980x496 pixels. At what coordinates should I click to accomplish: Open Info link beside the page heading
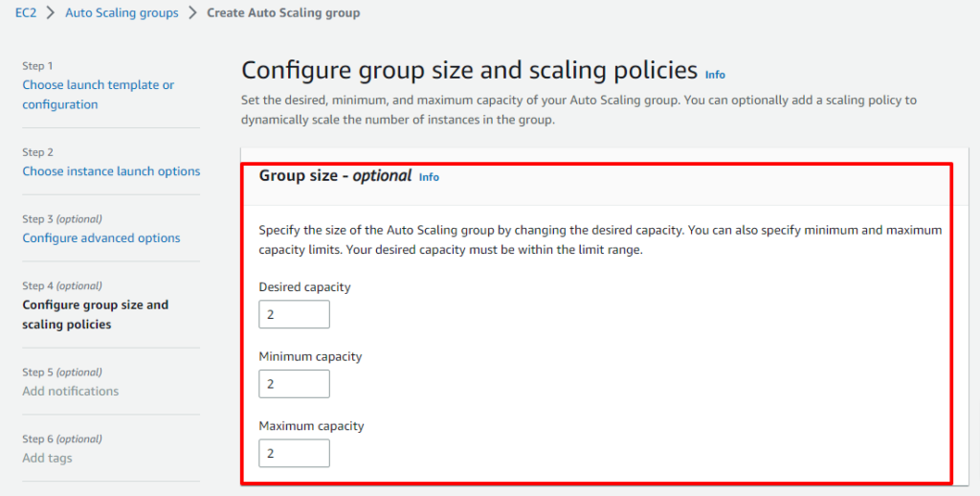tap(715, 75)
